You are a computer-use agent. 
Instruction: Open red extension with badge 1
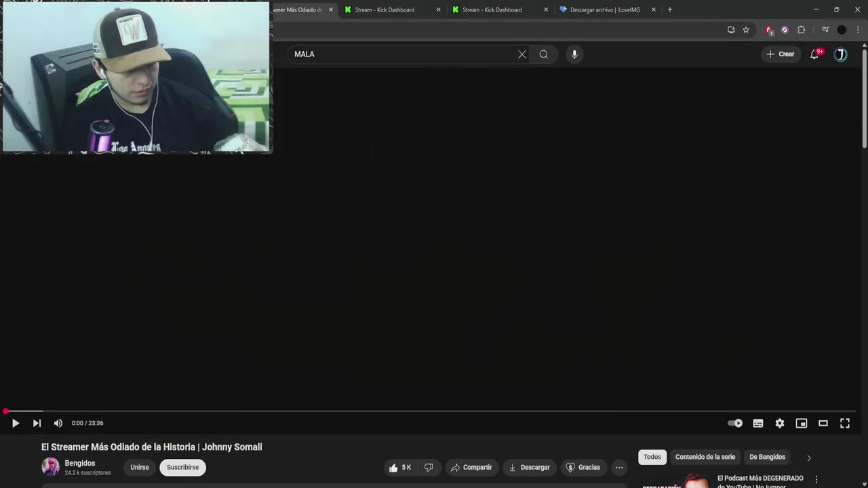point(769,30)
